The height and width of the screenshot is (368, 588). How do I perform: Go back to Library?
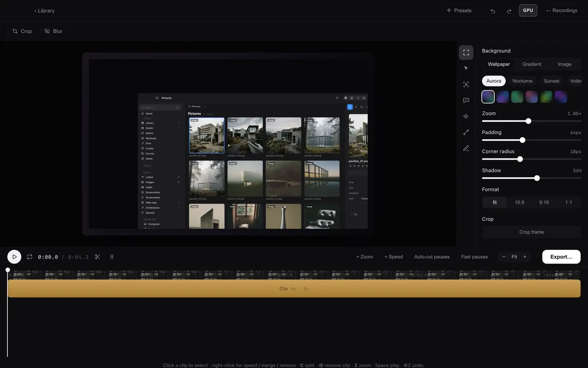(x=45, y=11)
